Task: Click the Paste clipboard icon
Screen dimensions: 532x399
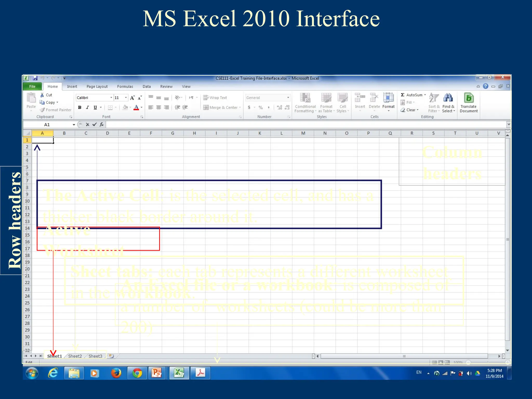Action: point(31,98)
